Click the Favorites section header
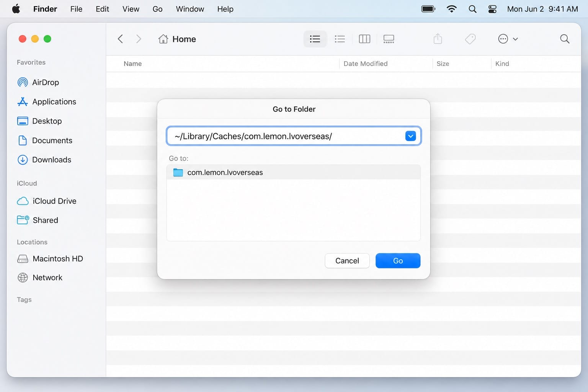The image size is (588, 392). click(x=31, y=62)
